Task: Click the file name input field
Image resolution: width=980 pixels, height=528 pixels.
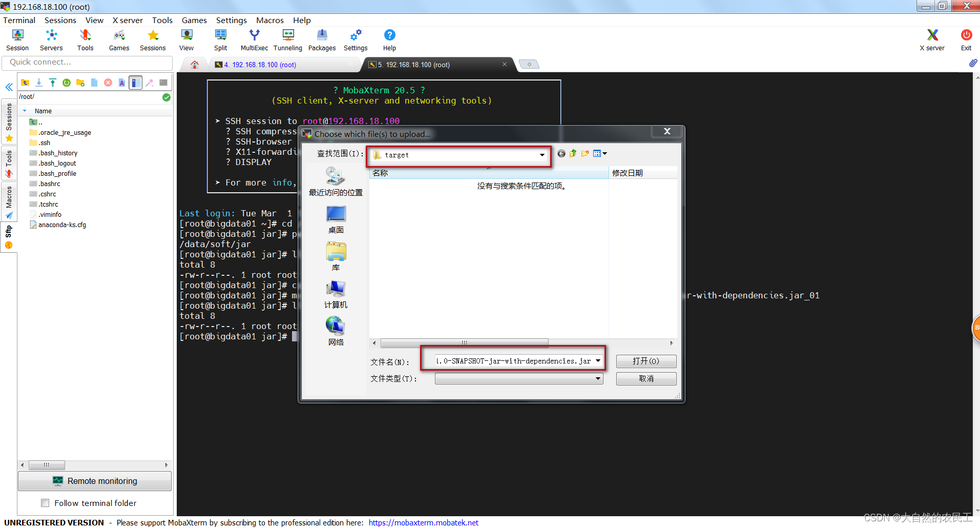Action: coord(513,361)
